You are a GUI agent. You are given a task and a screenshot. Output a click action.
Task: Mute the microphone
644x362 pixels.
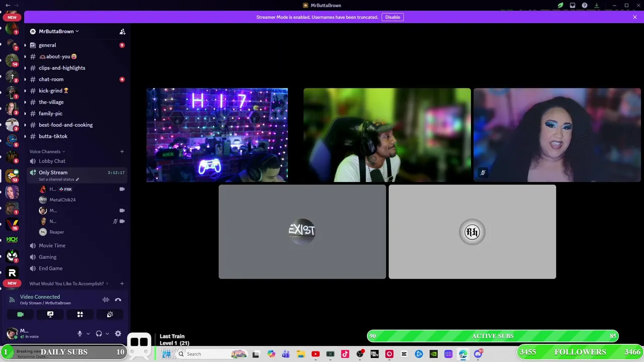79,333
